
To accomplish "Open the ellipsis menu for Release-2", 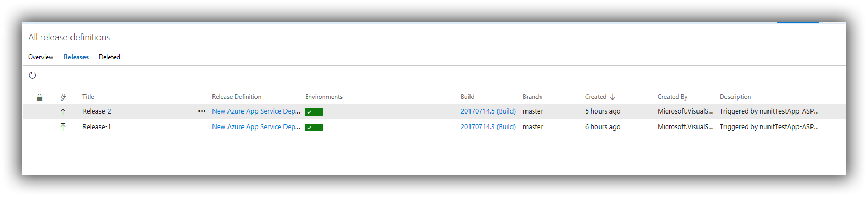I will click(202, 111).
